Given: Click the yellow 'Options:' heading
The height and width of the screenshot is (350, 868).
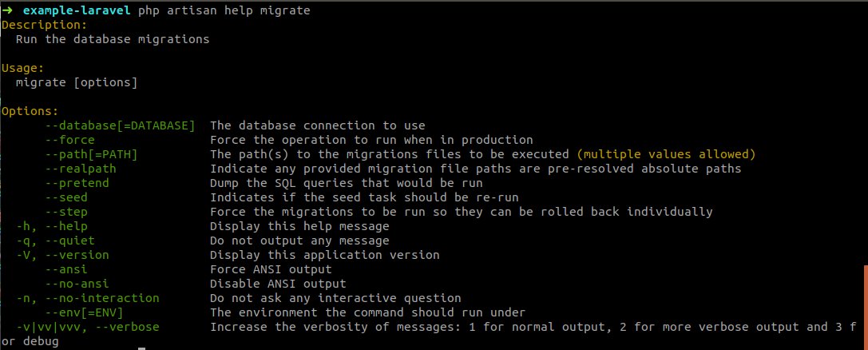Looking at the screenshot, I should 30,111.
